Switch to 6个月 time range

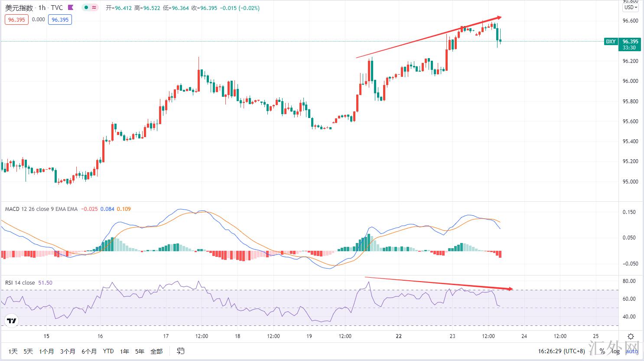89,351
